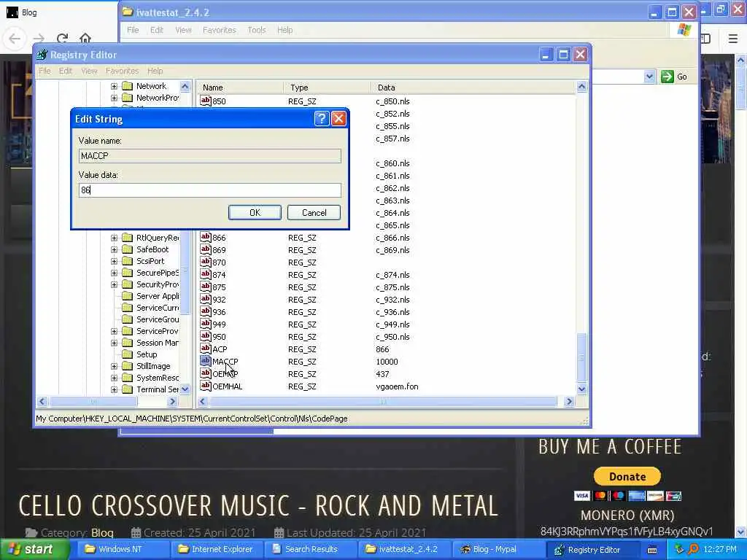Expand the ServiceProvider key node
The width and height of the screenshot is (747, 560).
coord(114,331)
